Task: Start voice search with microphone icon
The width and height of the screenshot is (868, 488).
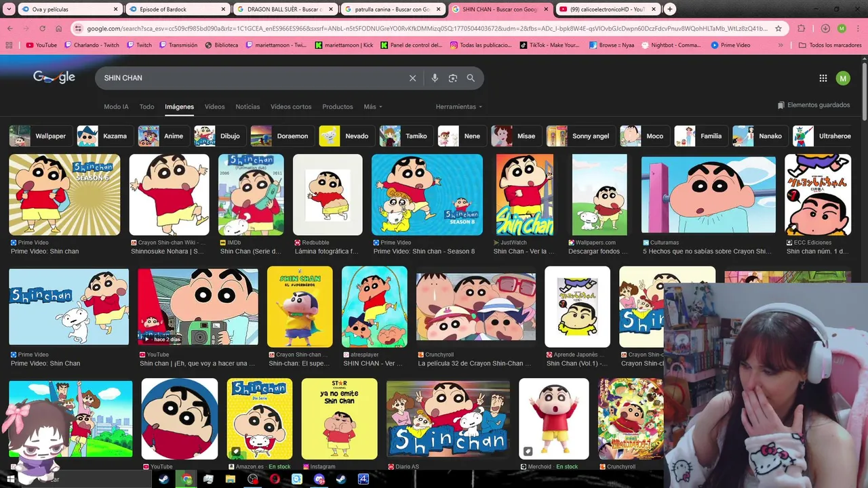Action: pyautogui.click(x=435, y=78)
